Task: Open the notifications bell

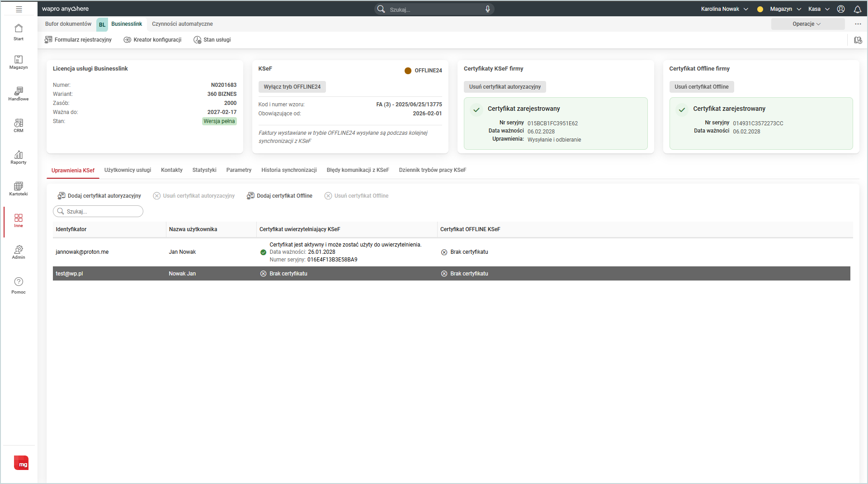Action: pos(858,9)
